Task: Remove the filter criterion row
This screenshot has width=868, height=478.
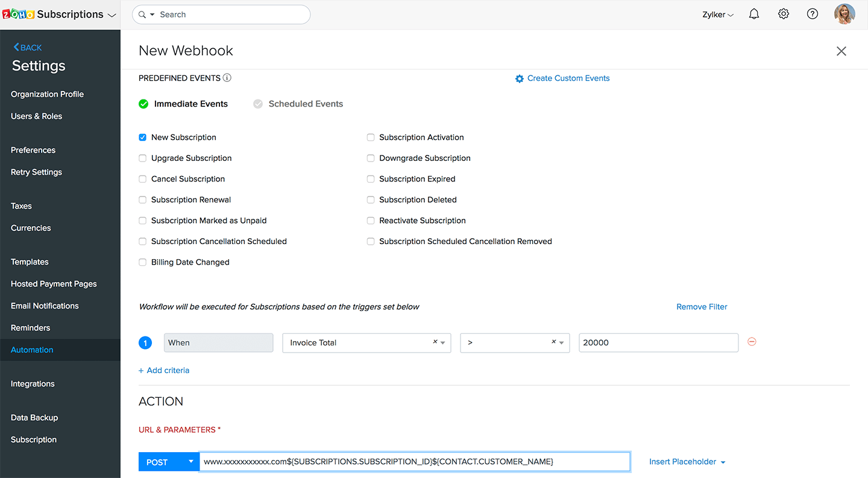Action: (x=752, y=342)
